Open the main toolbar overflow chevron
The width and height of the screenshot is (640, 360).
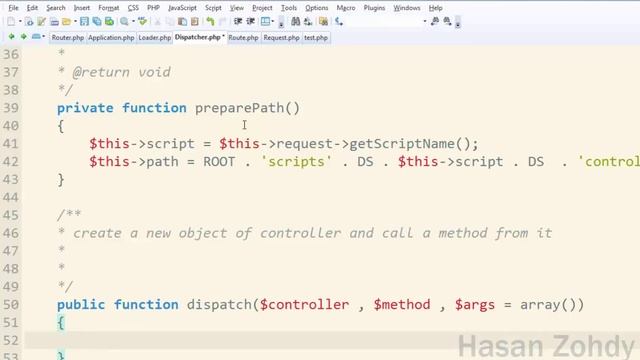(281, 22)
